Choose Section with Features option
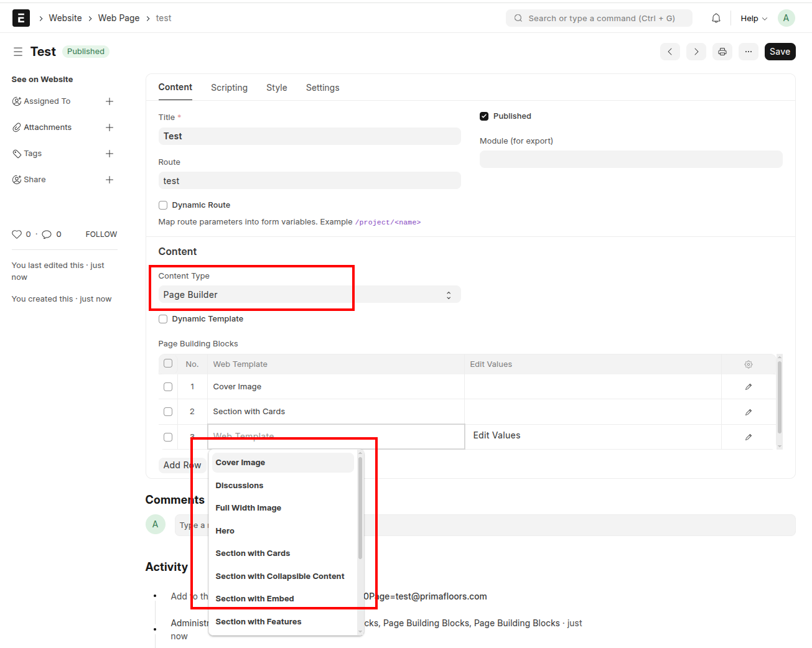The height and width of the screenshot is (648, 812). (283, 622)
